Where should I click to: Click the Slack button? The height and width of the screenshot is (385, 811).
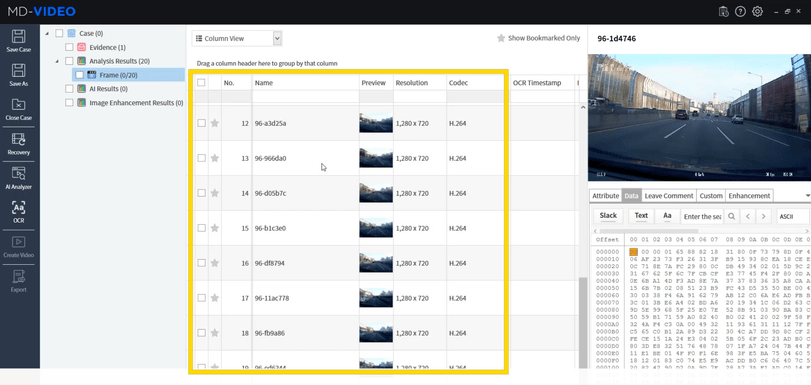608,216
